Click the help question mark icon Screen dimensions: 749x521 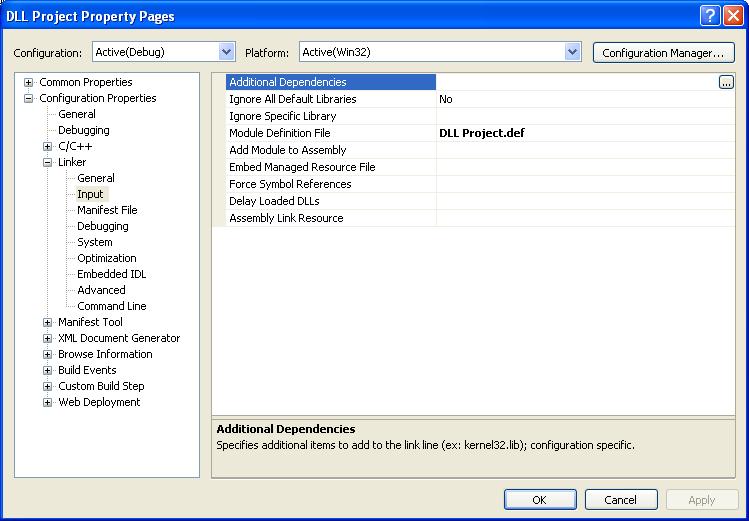[708, 15]
